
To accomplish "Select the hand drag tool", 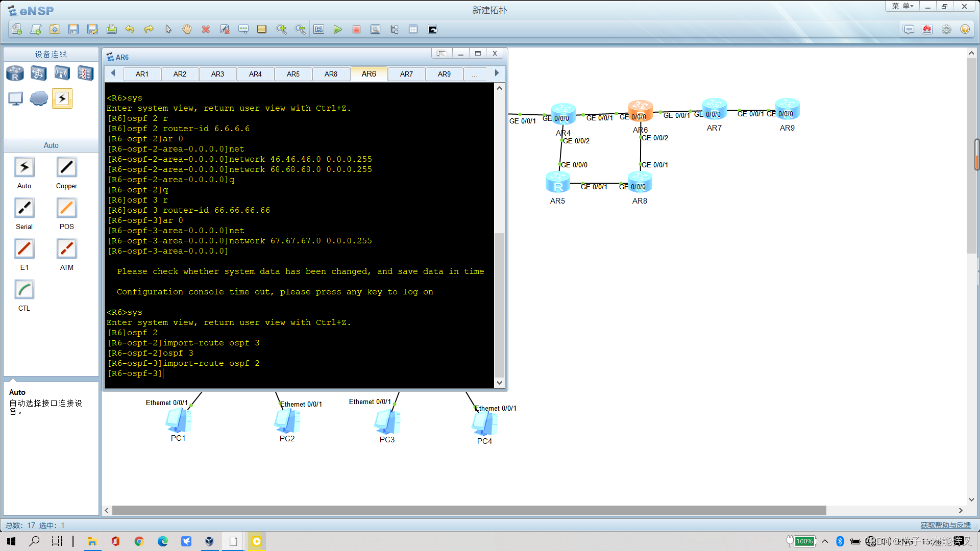I will pyautogui.click(x=187, y=30).
